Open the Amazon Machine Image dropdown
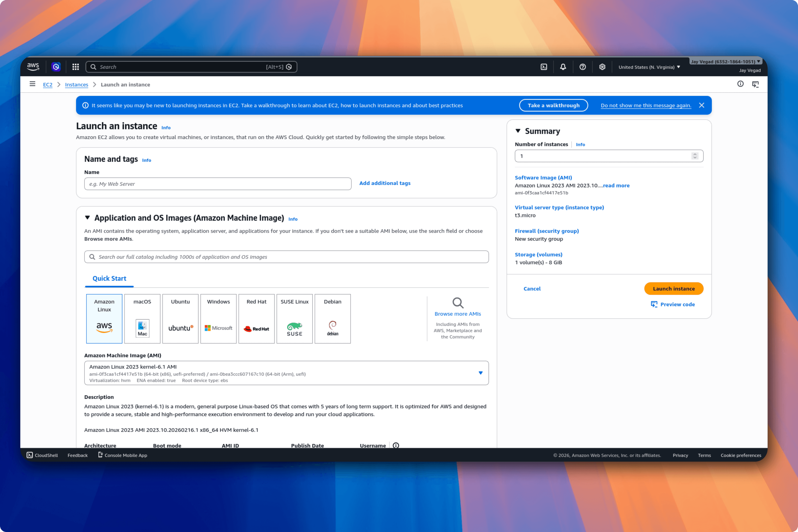The height and width of the screenshot is (532, 798). [286, 373]
